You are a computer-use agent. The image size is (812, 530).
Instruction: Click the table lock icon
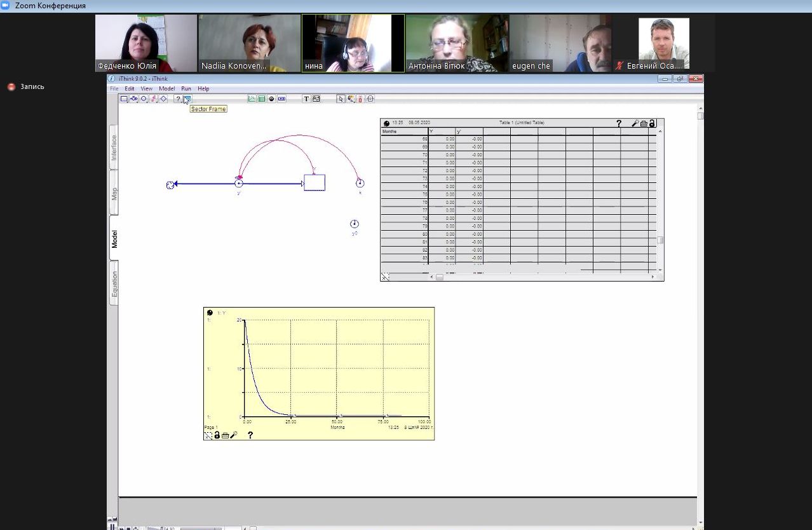pos(652,123)
